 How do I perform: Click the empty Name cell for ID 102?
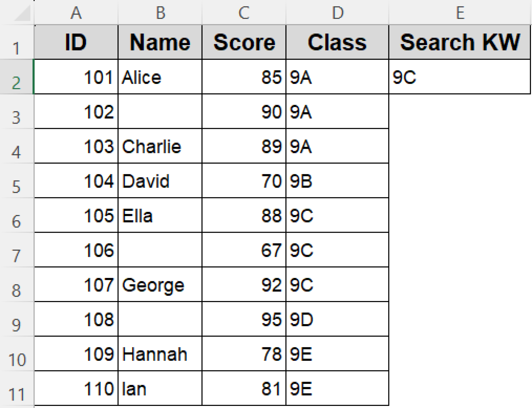tap(160, 111)
